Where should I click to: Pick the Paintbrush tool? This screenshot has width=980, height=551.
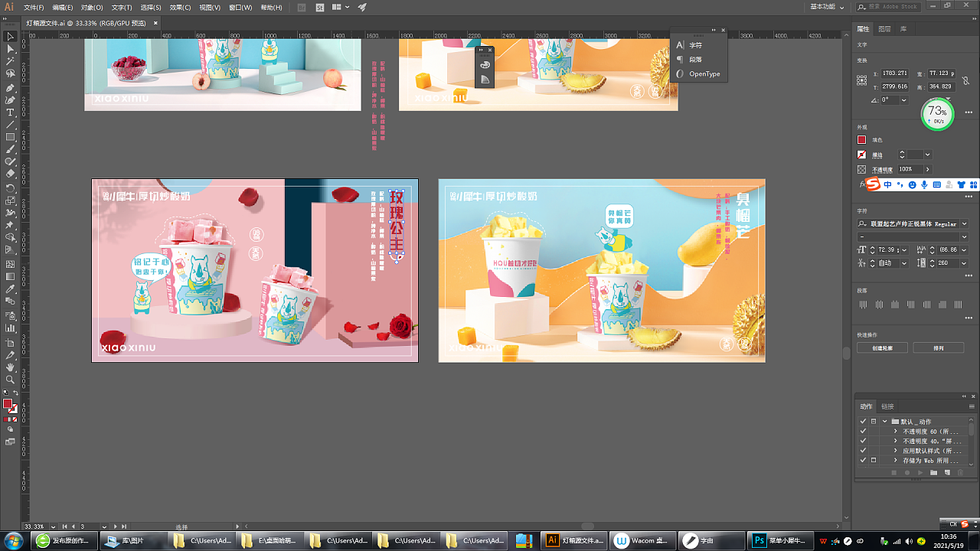tap(11, 150)
